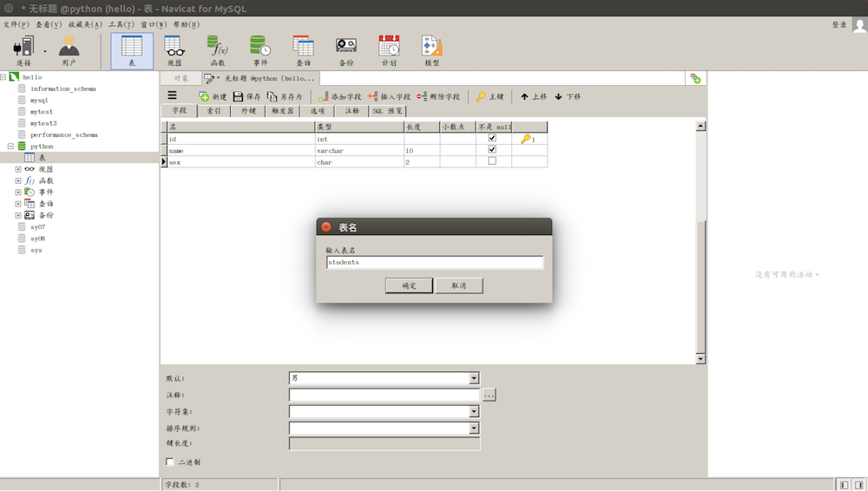
Task: Uncheck not-null checkbox for name field
Action: [x=492, y=149]
